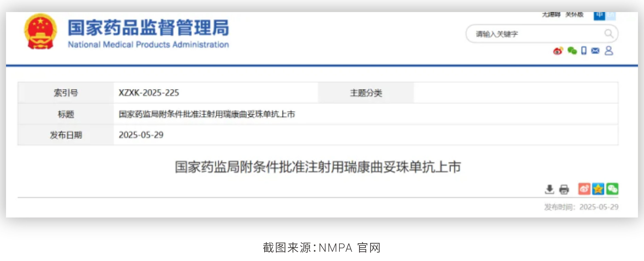Click the 主题分类 label cell
Screen dimensions: 644x261
[x=366, y=93]
